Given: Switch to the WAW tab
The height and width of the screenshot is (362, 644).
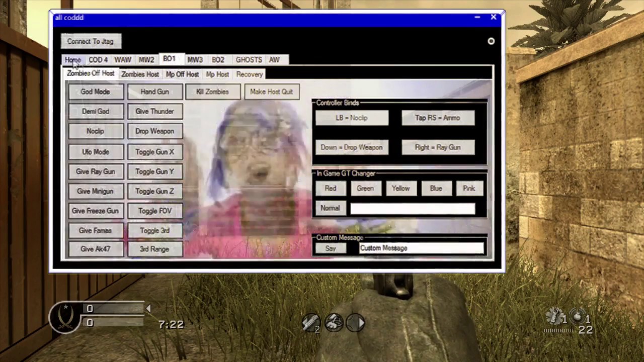Looking at the screenshot, I should (x=123, y=60).
